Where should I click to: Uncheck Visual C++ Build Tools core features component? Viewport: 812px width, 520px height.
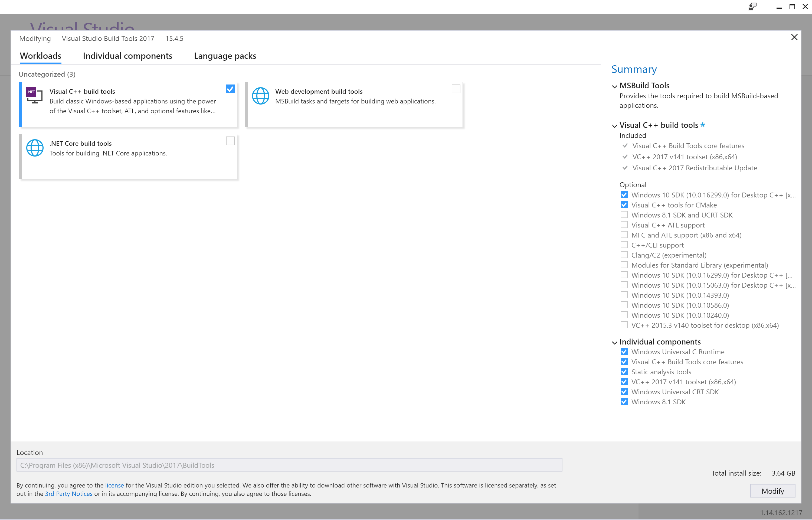point(624,362)
